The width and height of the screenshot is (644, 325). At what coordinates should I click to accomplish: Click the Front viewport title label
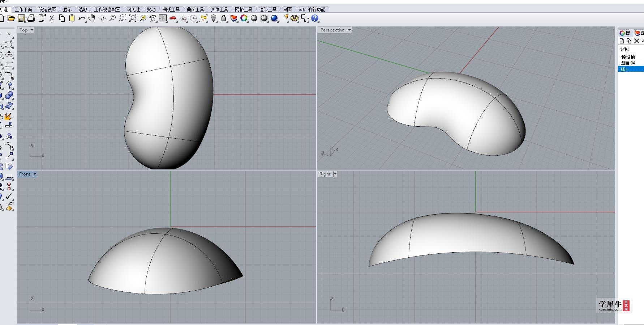click(25, 174)
